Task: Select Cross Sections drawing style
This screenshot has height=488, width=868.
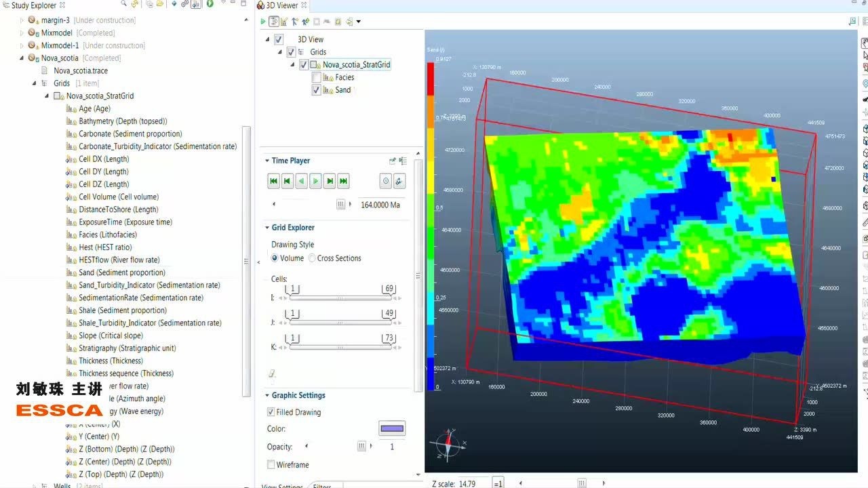Action: [312, 258]
